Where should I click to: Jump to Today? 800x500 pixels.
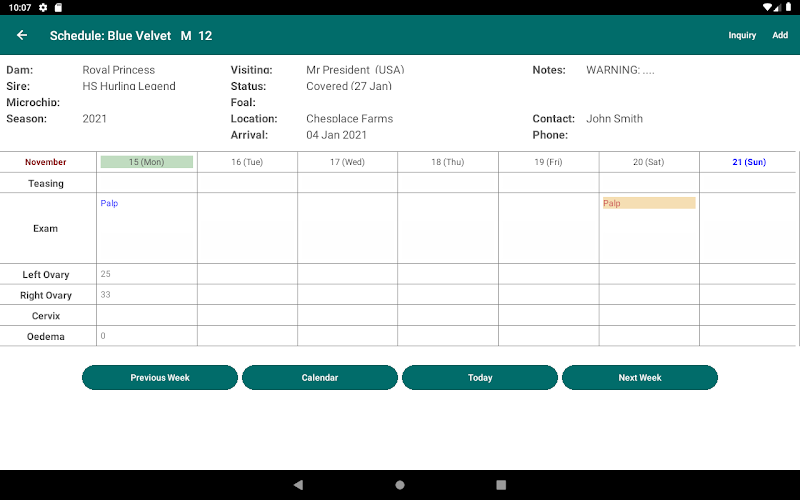coord(480,378)
